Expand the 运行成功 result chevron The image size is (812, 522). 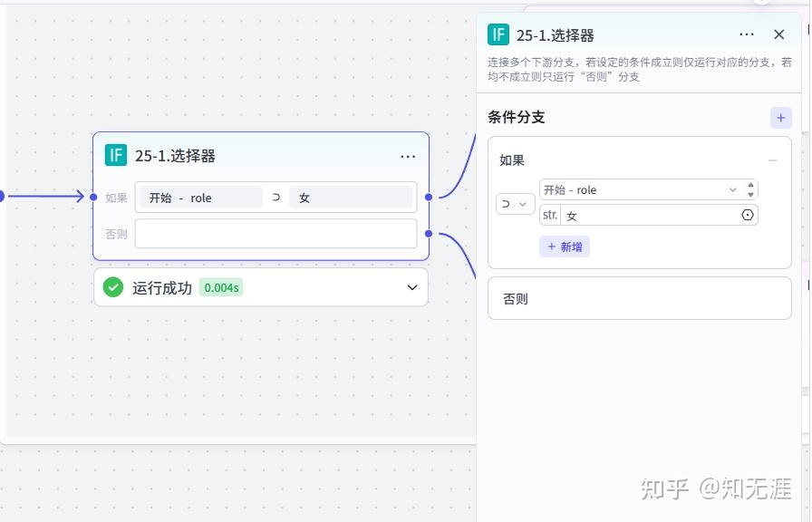[x=412, y=287]
